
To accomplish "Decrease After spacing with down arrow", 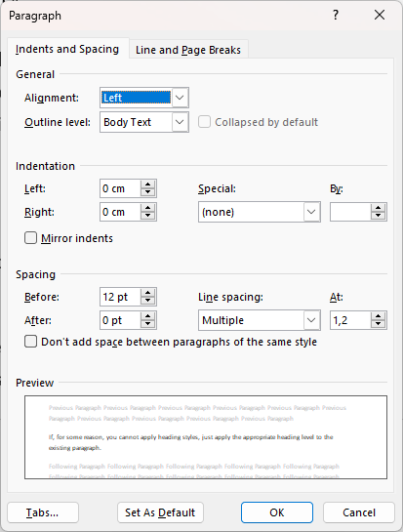I will point(148,324).
